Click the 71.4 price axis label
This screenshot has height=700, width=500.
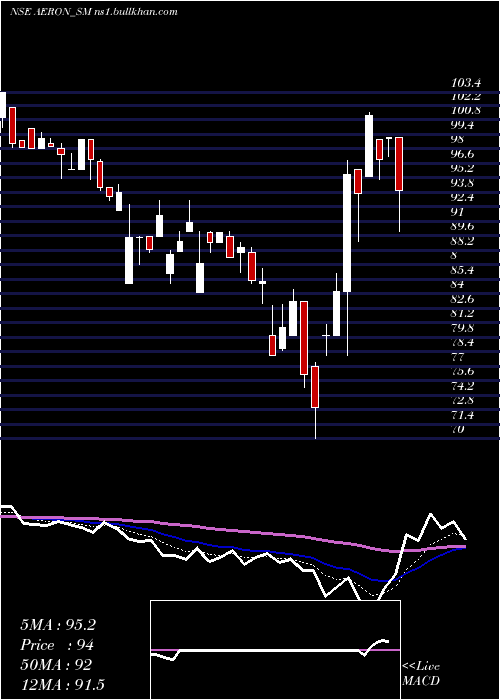463,415
